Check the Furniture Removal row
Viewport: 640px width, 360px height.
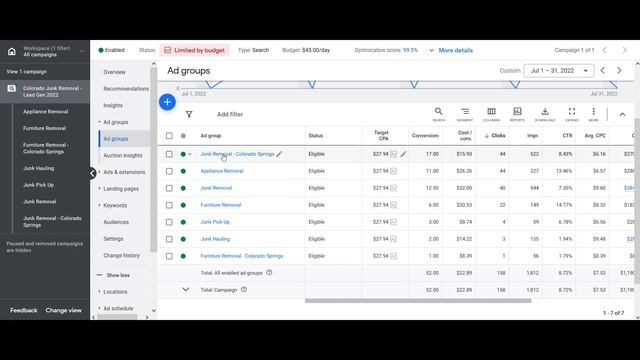pos(169,205)
